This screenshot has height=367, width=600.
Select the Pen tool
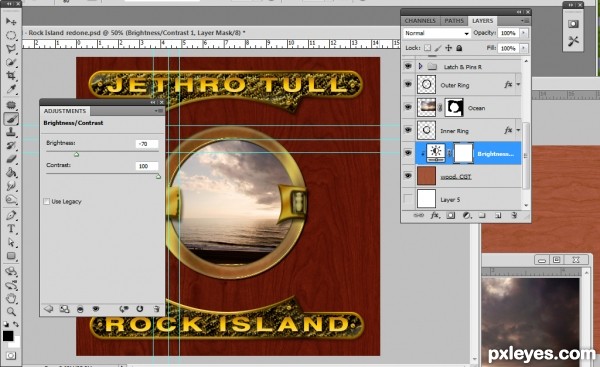tap(11, 215)
